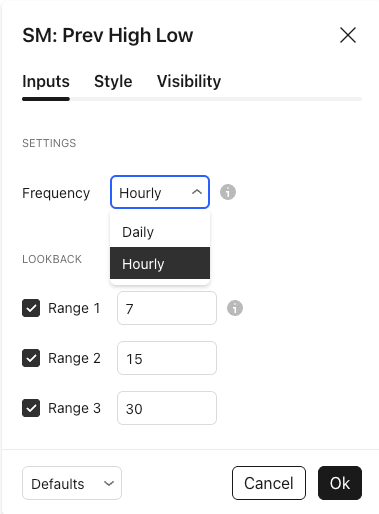Focus the Range 2 field containing 15
Screen dimensions: 379x514
point(167,358)
